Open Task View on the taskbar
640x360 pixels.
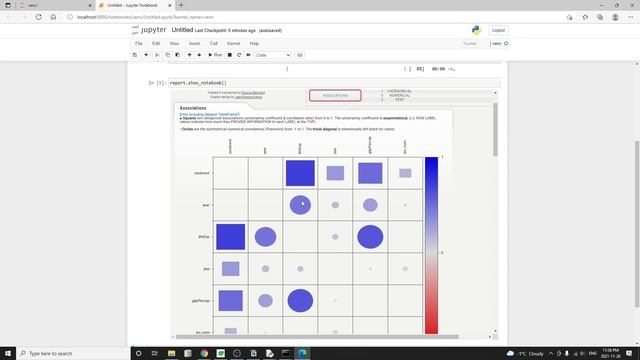pyautogui.click(x=155, y=353)
